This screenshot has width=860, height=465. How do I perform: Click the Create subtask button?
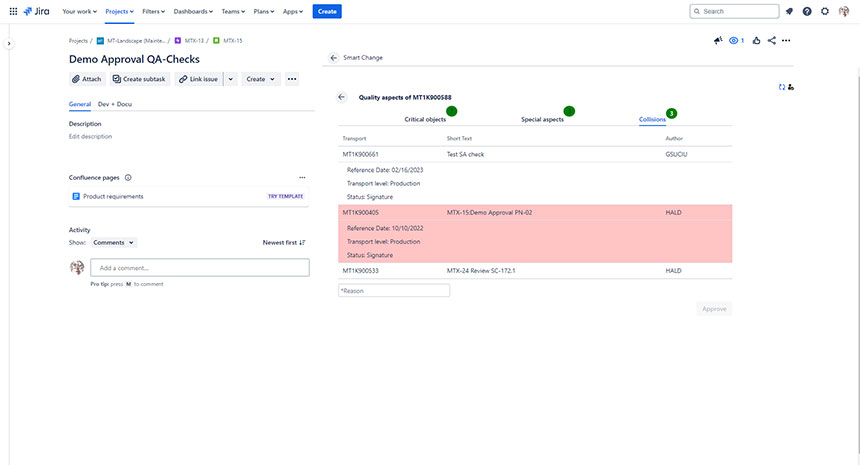(140, 79)
